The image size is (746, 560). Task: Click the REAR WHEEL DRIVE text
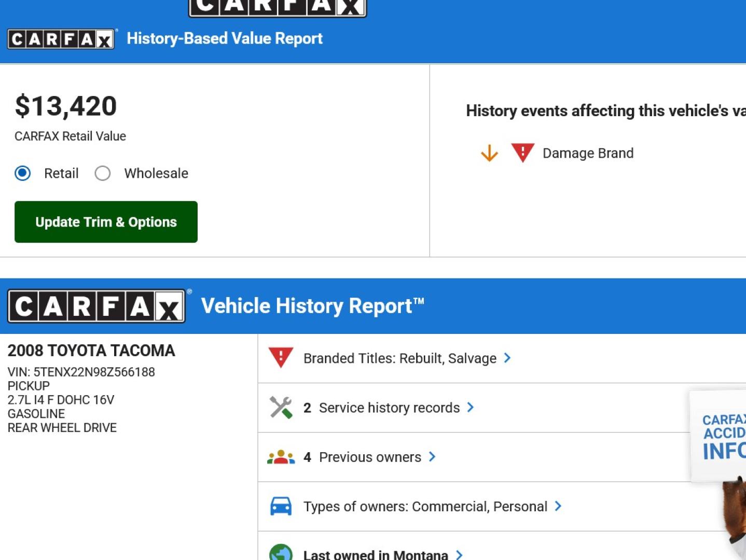click(62, 428)
